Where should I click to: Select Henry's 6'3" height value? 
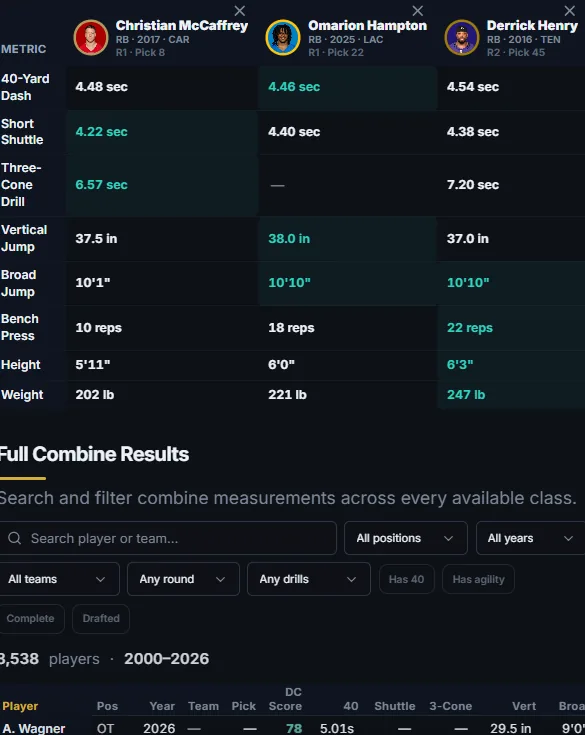pyautogui.click(x=460, y=365)
